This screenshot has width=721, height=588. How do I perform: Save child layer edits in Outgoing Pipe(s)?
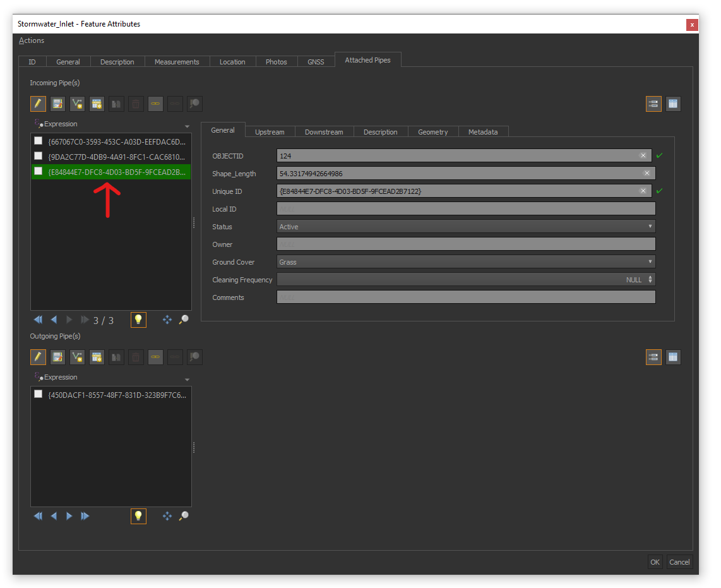click(57, 357)
